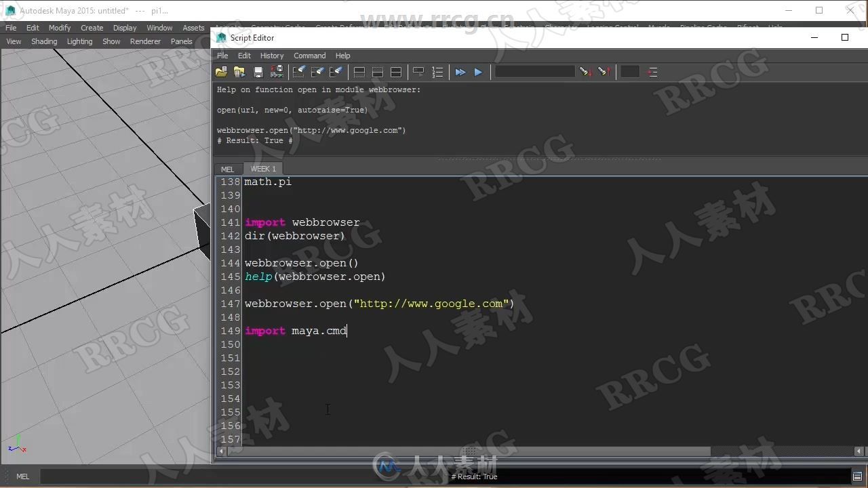
Task: Click line 'help(webbrowser.open)'
Action: click(x=315, y=277)
